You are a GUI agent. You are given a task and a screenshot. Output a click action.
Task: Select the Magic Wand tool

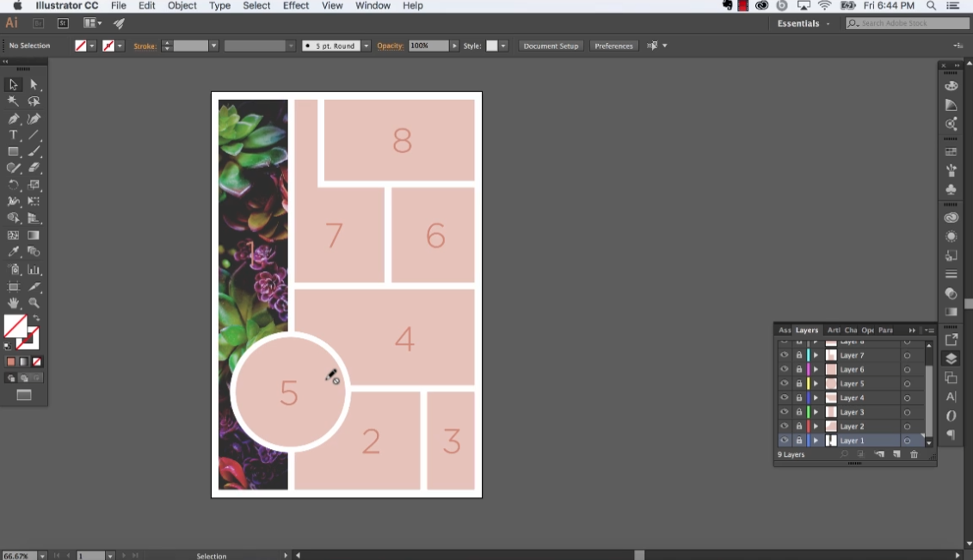[x=13, y=102]
